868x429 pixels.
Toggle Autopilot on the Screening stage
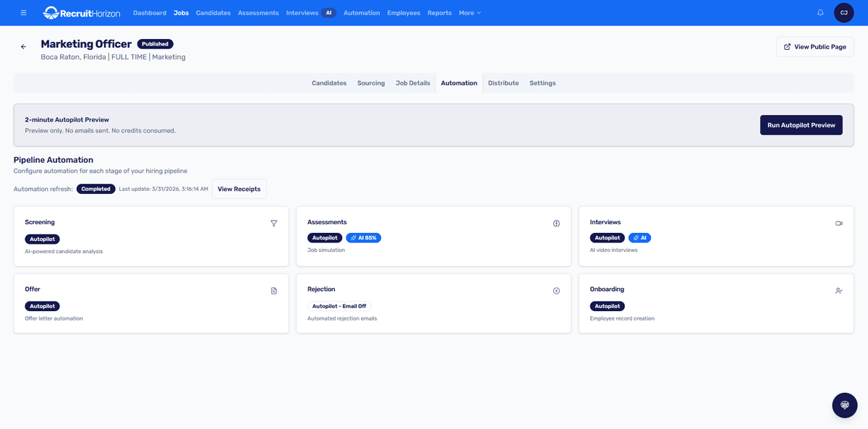coord(42,238)
